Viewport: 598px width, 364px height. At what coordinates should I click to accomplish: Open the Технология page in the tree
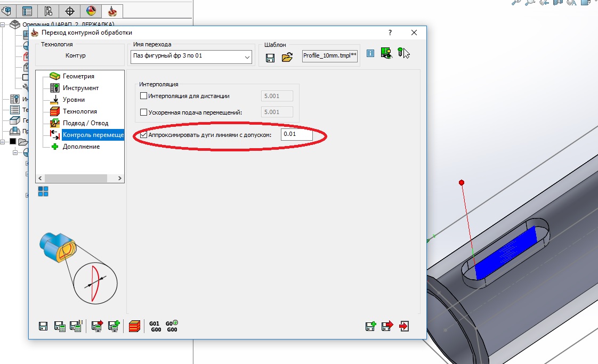80,111
